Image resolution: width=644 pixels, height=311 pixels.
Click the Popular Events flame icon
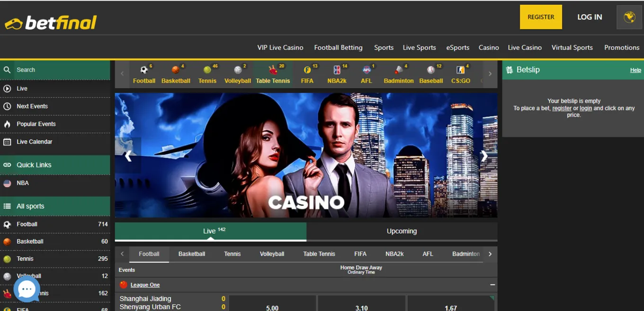(x=7, y=124)
